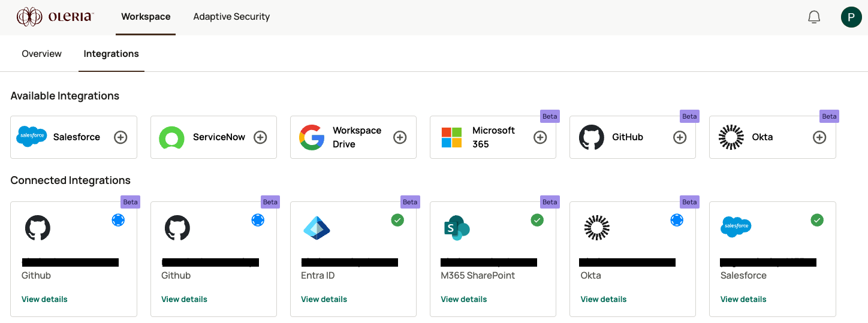The image size is (868, 323).
Task: Click the Oleria logo
Action: coord(55,17)
